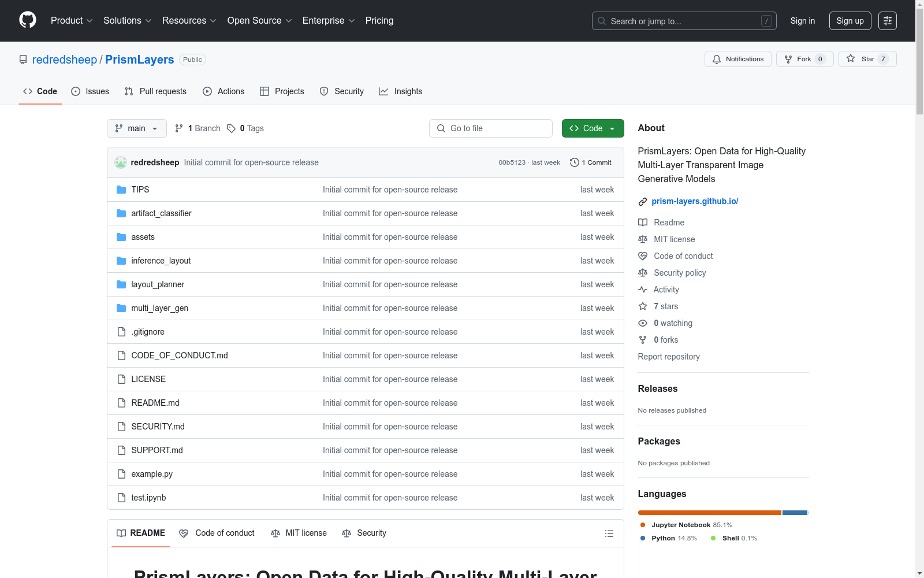Screen dimensions: 924x578
Task: Click the redredsheep avatar in commit row
Action: (x=121, y=162)
